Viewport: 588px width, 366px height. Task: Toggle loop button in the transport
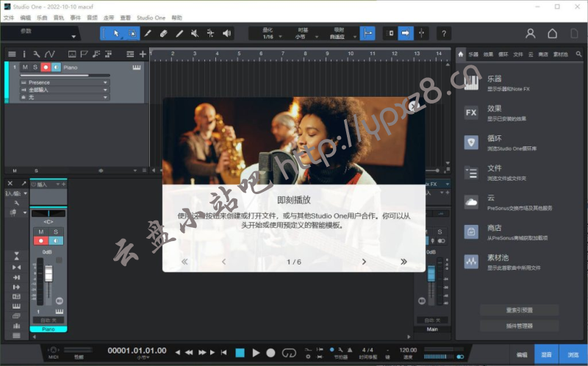289,353
